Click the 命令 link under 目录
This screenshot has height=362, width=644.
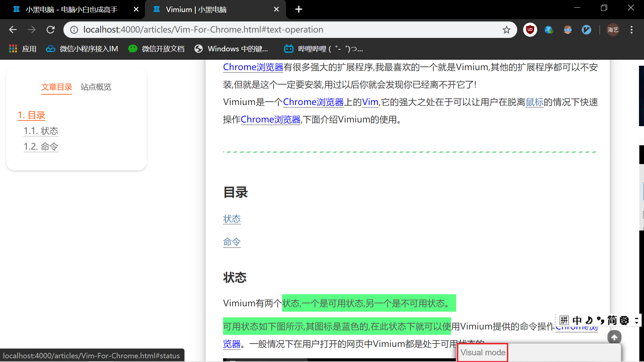point(232,242)
